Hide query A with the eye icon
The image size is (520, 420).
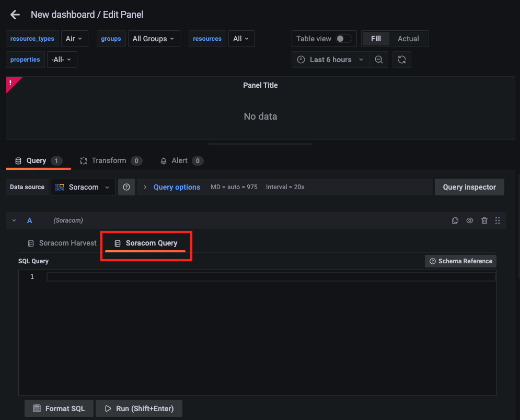pos(469,220)
